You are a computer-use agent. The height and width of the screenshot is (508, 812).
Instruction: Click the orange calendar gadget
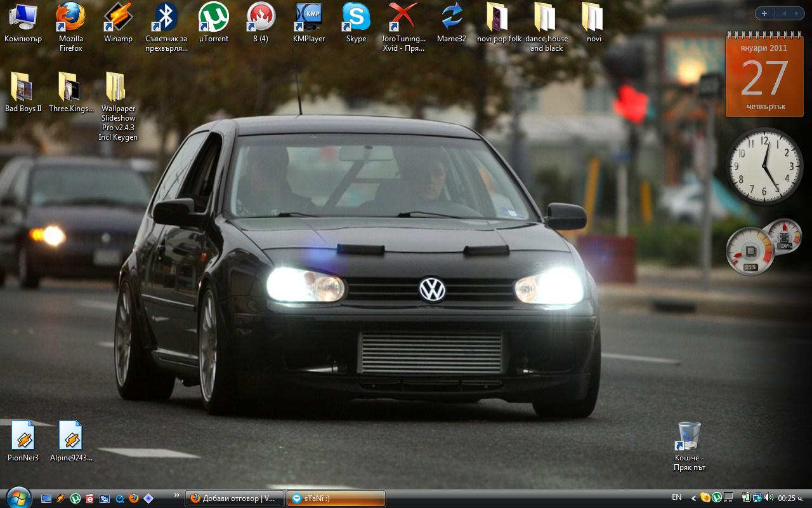click(x=756, y=77)
